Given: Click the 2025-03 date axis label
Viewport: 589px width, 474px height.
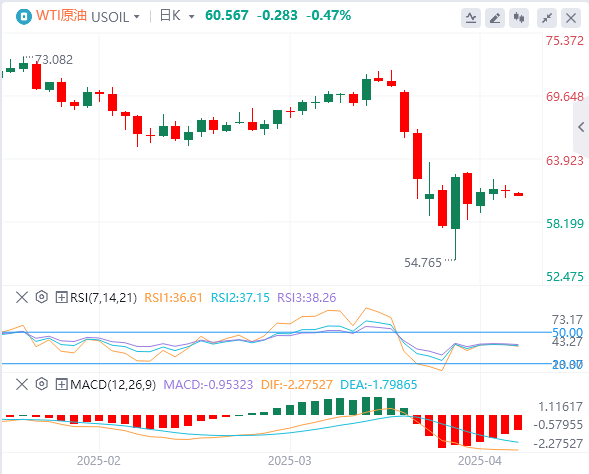Looking at the screenshot, I should pyautogui.click(x=290, y=461).
